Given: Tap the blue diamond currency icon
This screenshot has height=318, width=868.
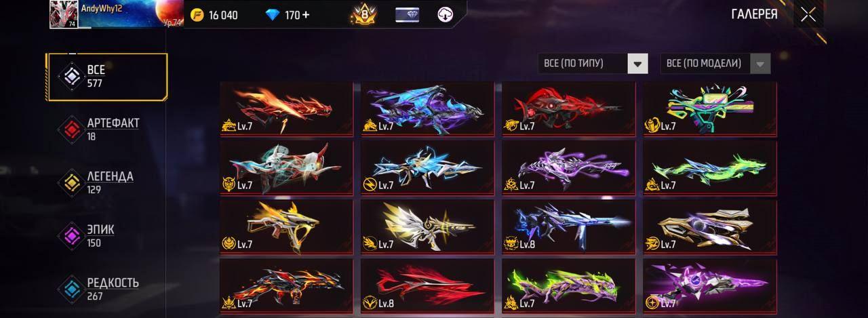Looking at the screenshot, I should [x=273, y=15].
